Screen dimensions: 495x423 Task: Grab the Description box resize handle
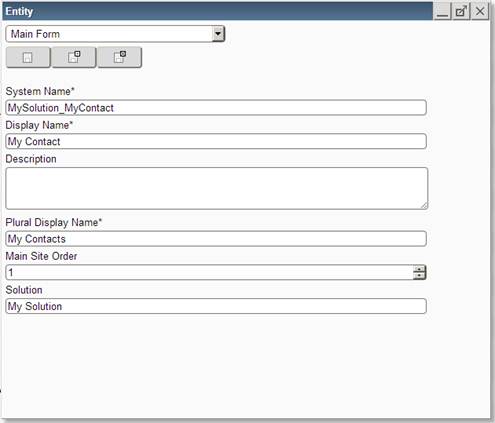[x=424, y=206]
